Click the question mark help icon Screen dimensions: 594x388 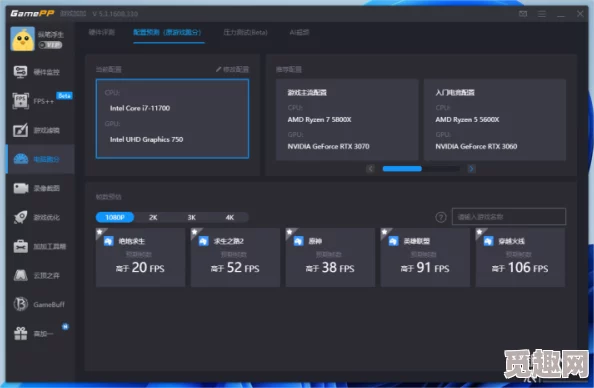coord(441,217)
